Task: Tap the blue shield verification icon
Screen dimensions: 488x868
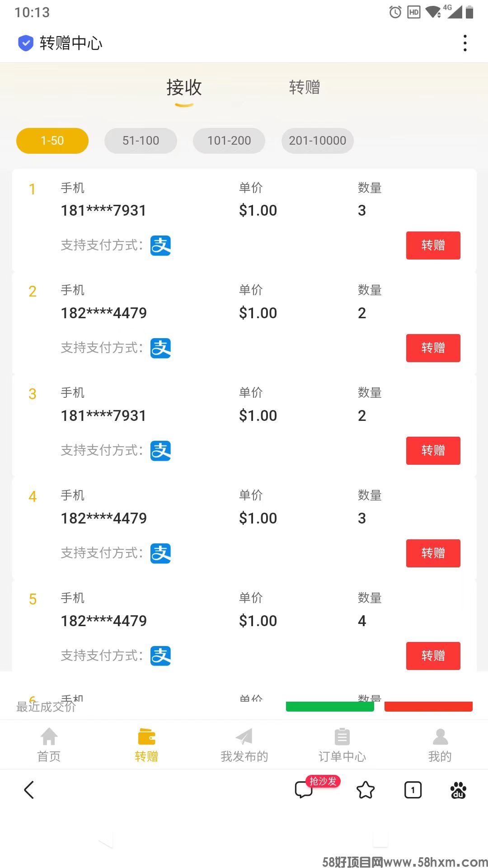Action: (x=26, y=43)
